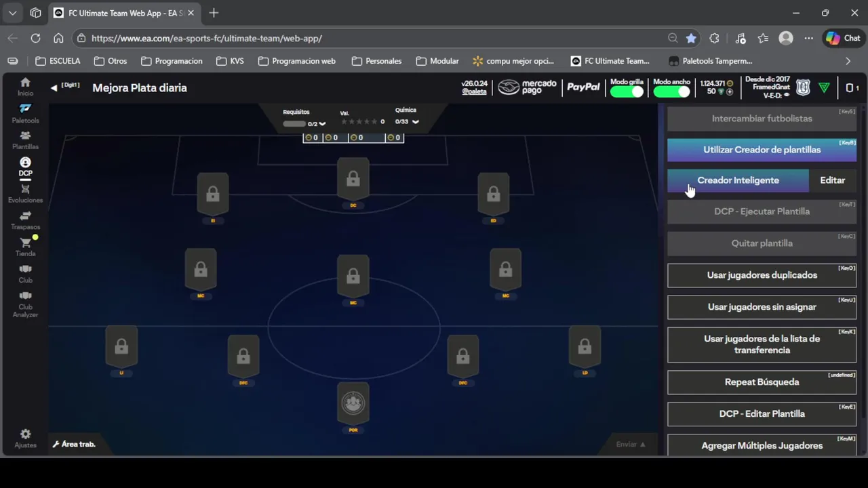Toggle favorite star in address bar

click(x=691, y=39)
